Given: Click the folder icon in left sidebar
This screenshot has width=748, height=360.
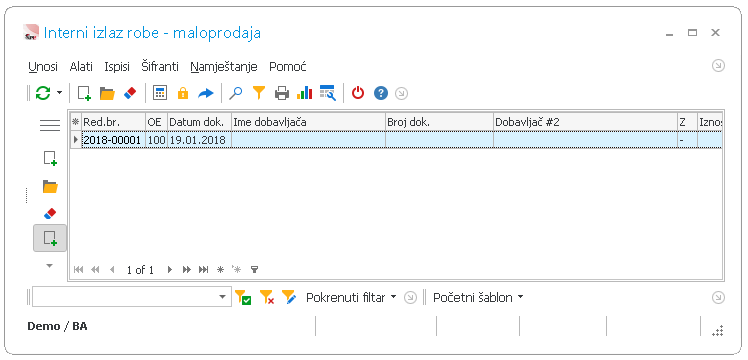Looking at the screenshot, I should coord(50,186).
